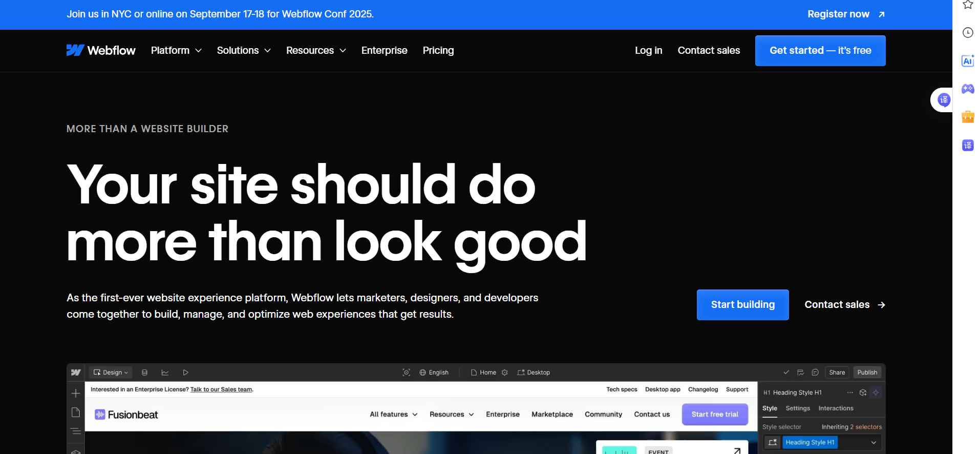Expand the Solutions menu
Screen dimensions: 980x454
click(x=244, y=50)
